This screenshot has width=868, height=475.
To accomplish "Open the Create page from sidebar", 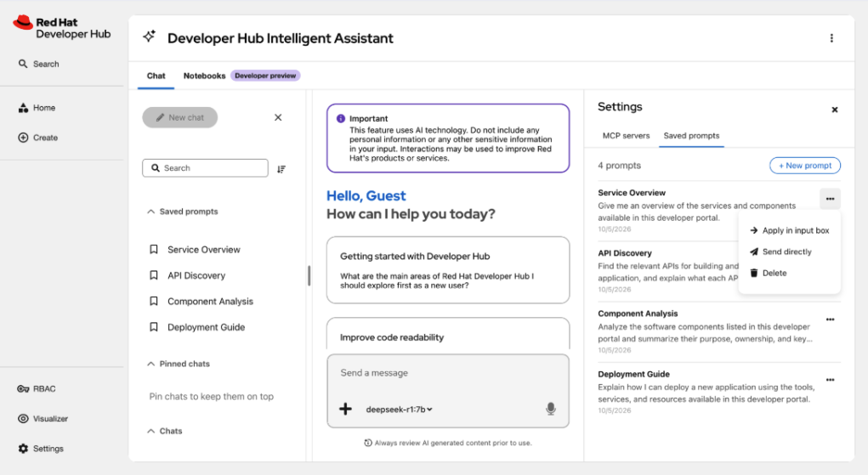I will coord(38,138).
